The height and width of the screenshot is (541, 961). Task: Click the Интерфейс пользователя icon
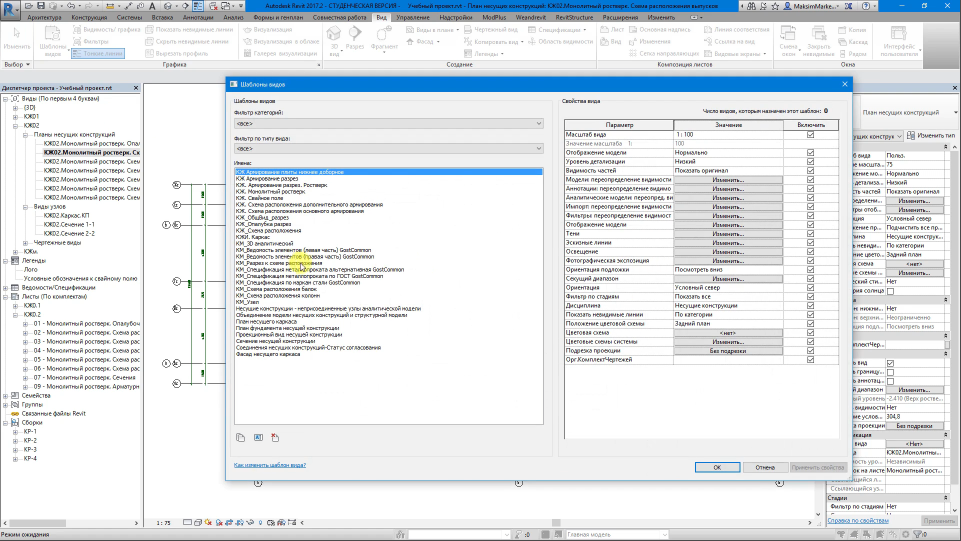[898, 33]
